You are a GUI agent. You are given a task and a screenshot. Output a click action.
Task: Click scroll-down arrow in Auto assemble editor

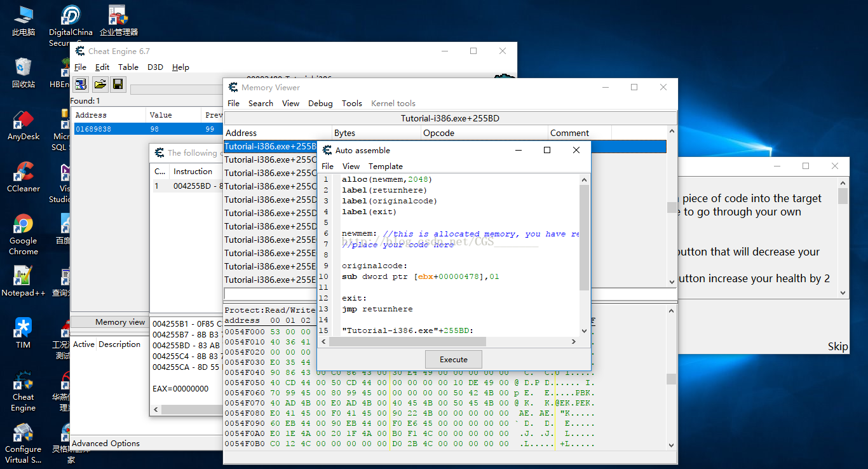584,330
